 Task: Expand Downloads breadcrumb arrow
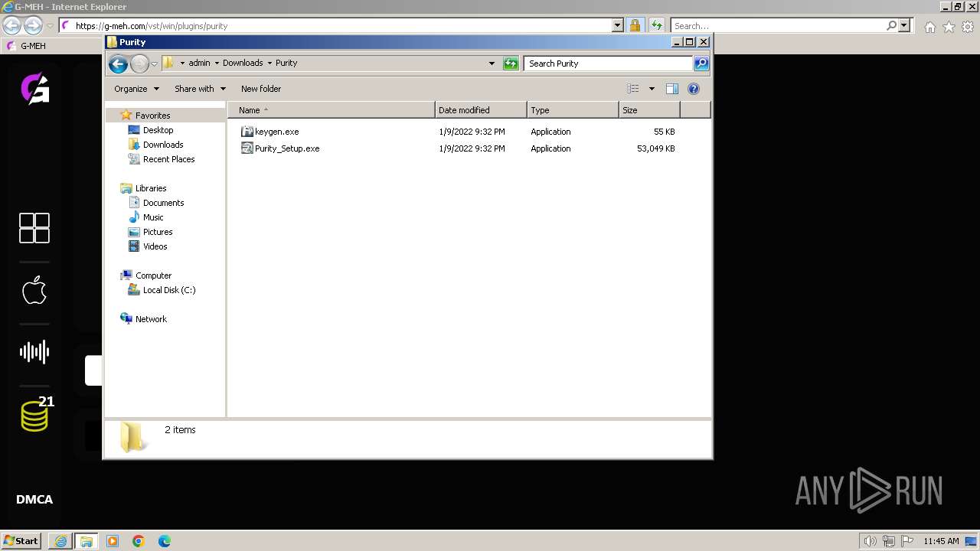click(269, 64)
